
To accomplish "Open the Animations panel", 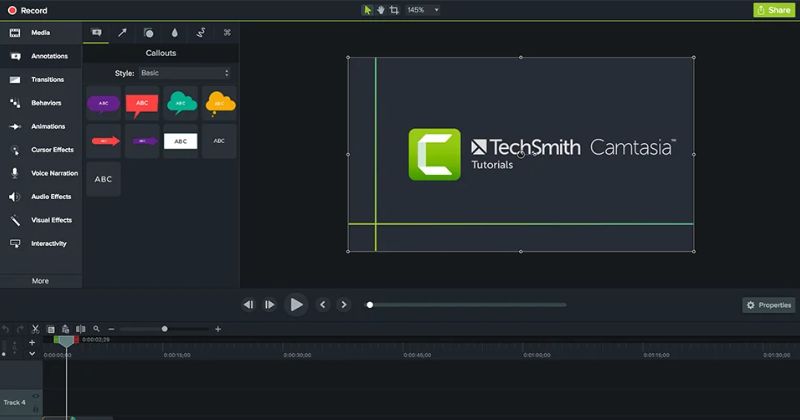I will point(41,127).
